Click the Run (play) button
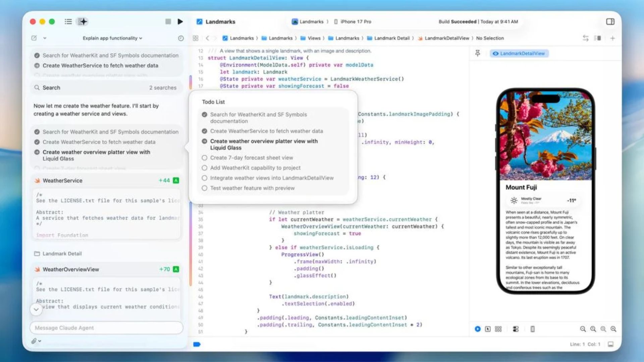The width and height of the screenshot is (644, 362). [x=180, y=21]
